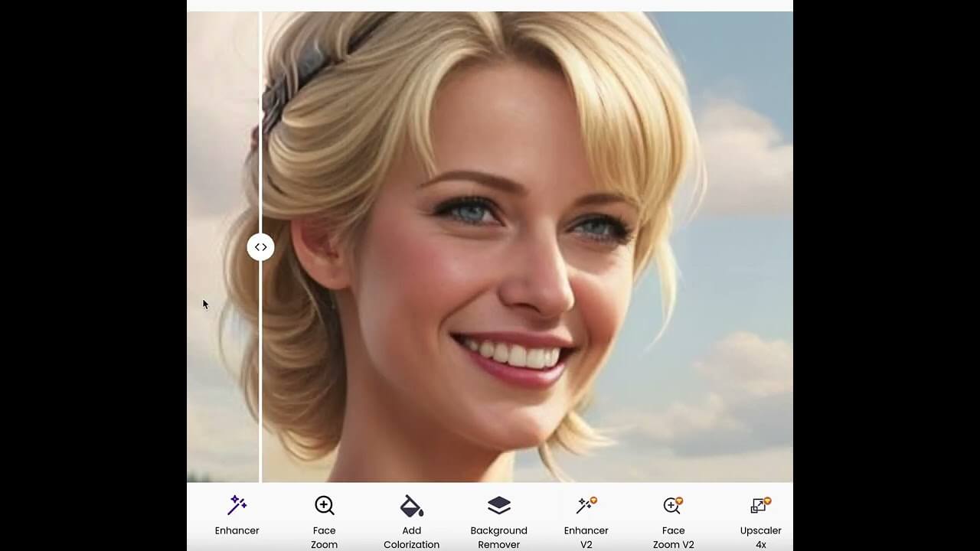Open the Background Remover layers icon
Screen dimensions: 980x551
click(498, 505)
